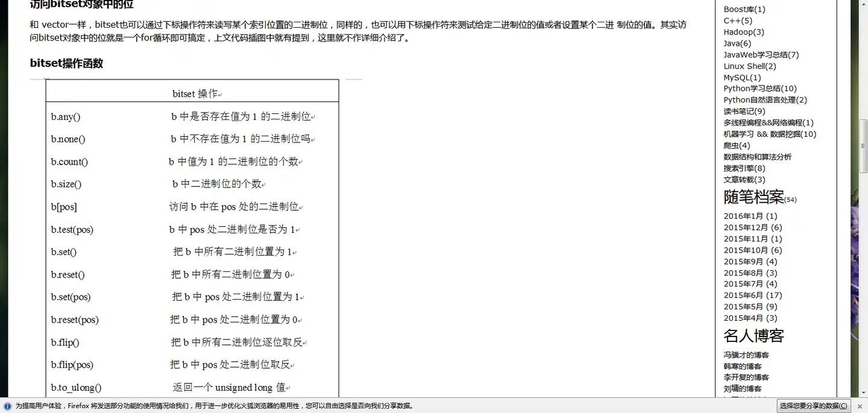Dismiss the Firefox data sharing notification
The image size is (868, 413).
(860, 406)
